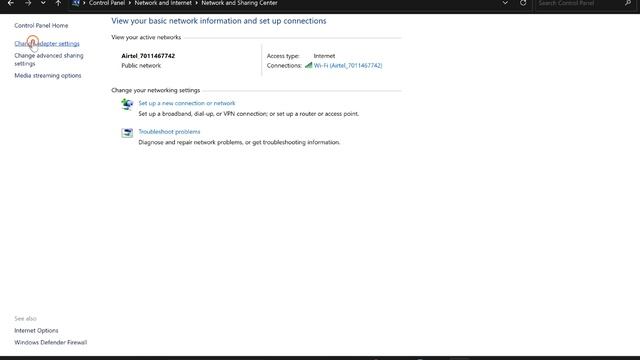The image size is (640, 360).
Task: Click the Troubleshoot problems icon
Action: point(127,133)
